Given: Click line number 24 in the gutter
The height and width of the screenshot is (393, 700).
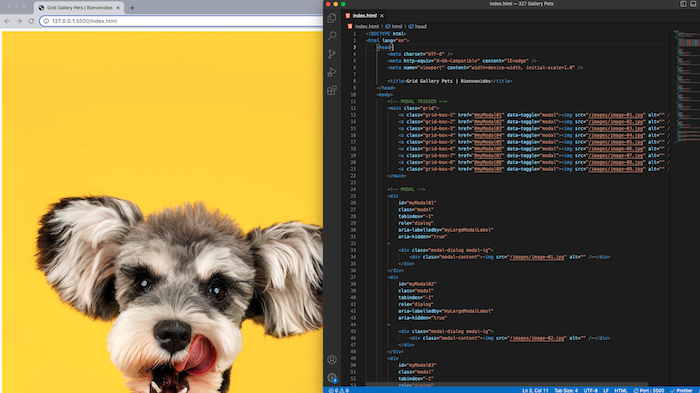Looking at the screenshot, I should click(x=353, y=189).
